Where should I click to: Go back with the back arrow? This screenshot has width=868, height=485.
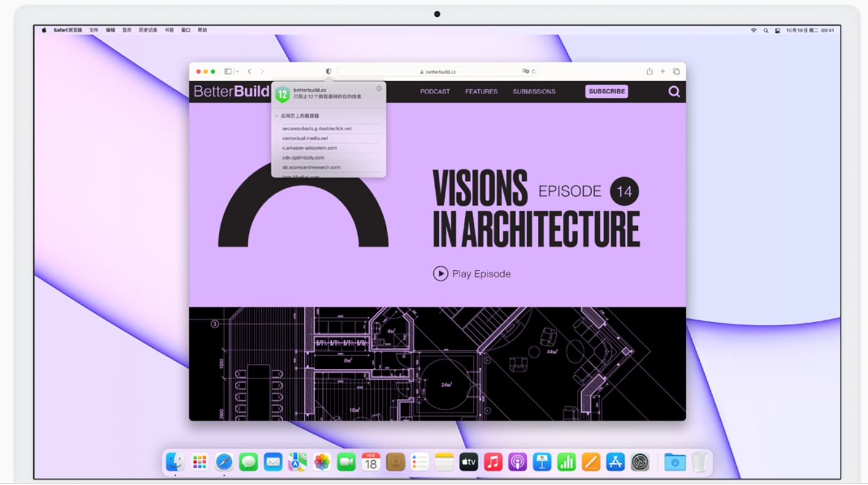coord(249,72)
